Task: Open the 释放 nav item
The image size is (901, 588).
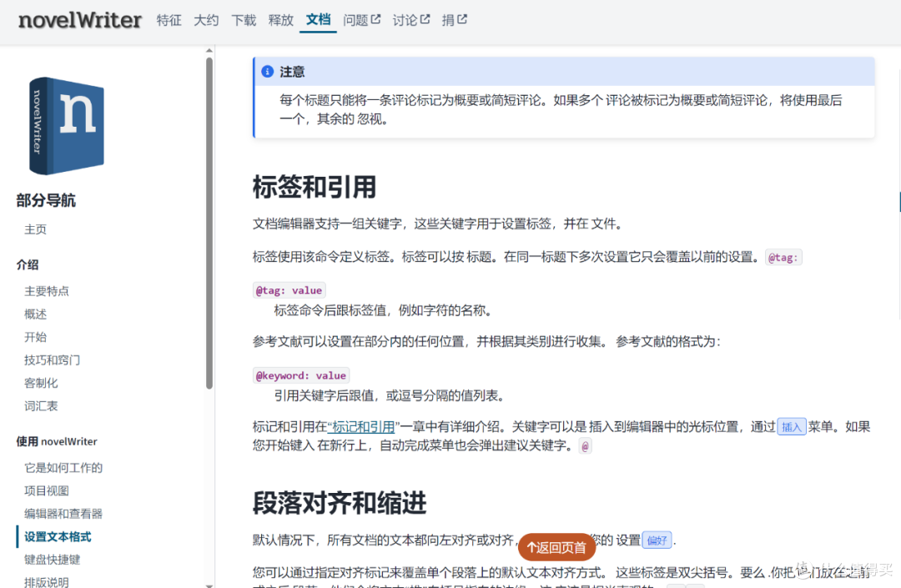Action: 281,20
